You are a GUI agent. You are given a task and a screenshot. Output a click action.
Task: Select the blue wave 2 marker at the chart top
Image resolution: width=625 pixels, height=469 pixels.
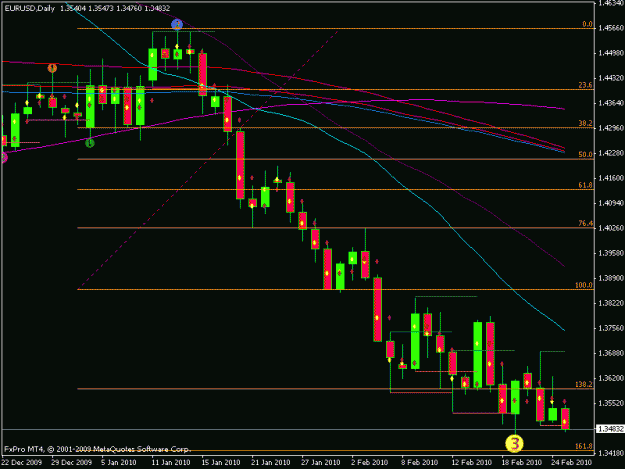tap(177, 25)
